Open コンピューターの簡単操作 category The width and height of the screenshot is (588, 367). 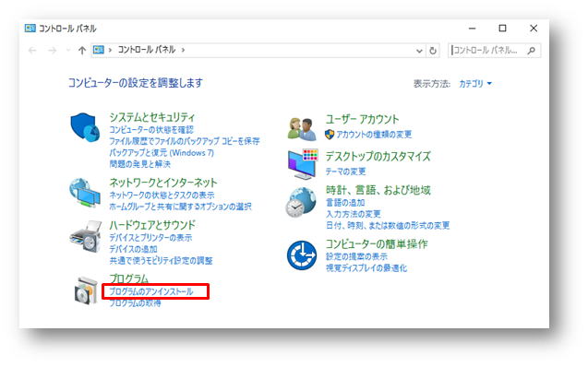point(377,244)
